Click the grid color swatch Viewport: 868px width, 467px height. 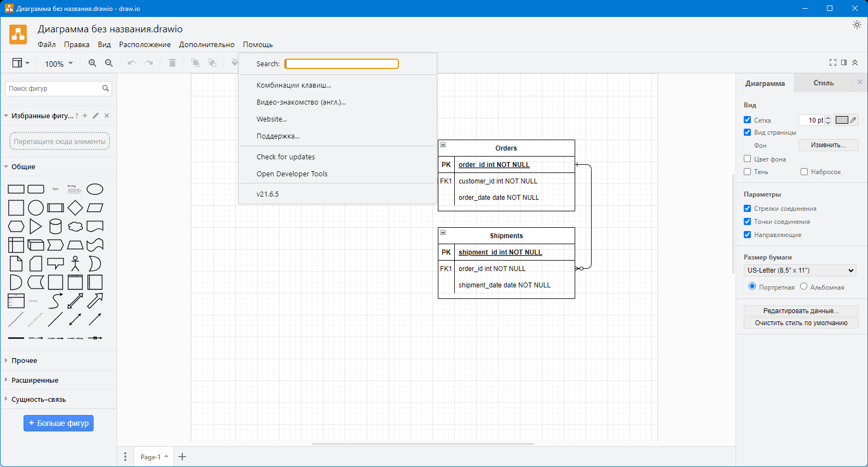pyautogui.click(x=842, y=120)
